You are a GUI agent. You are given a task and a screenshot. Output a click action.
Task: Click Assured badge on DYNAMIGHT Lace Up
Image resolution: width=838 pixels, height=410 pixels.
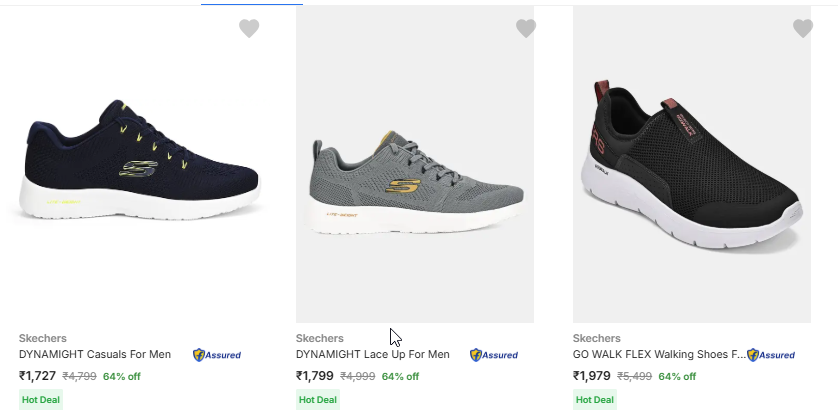point(494,355)
